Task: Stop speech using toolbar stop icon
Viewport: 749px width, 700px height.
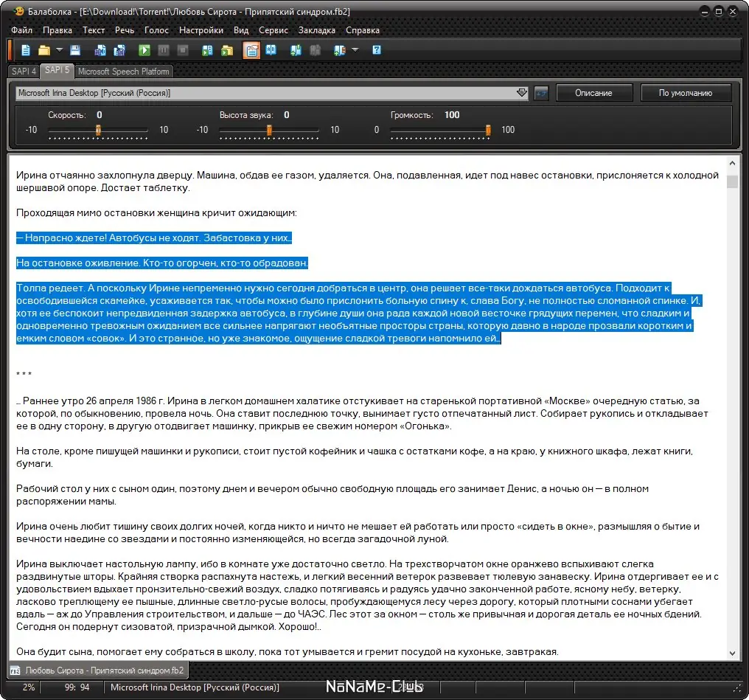Action: pyautogui.click(x=183, y=50)
